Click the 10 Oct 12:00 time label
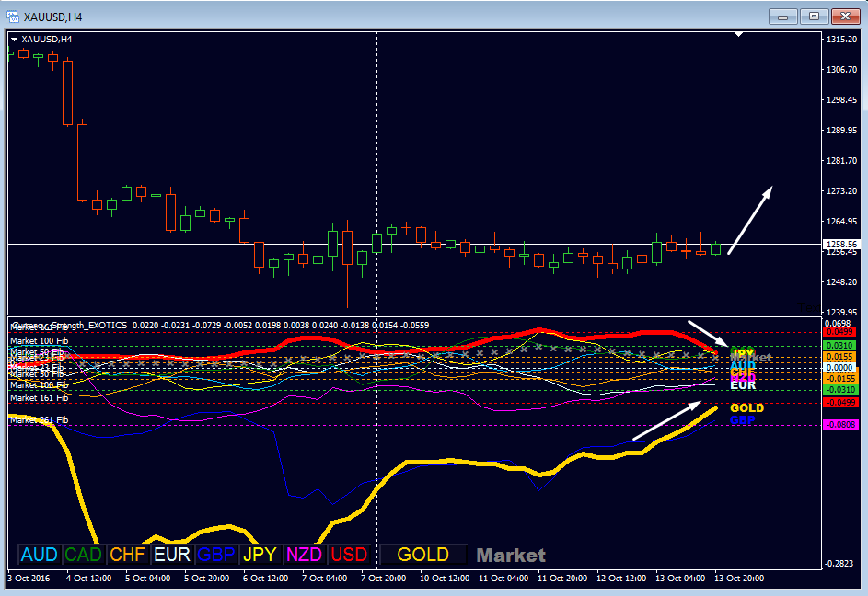Image resolution: width=868 pixels, height=596 pixels. click(x=445, y=579)
